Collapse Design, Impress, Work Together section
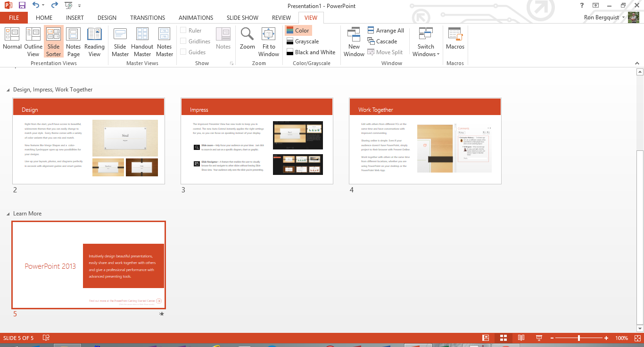The width and height of the screenshot is (644, 347). pyautogui.click(x=8, y=90)
